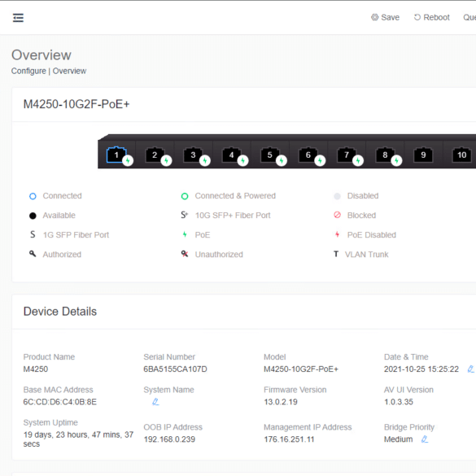
Task: Click the Connected & Powered legend label
Action: (x=235, y=196)
